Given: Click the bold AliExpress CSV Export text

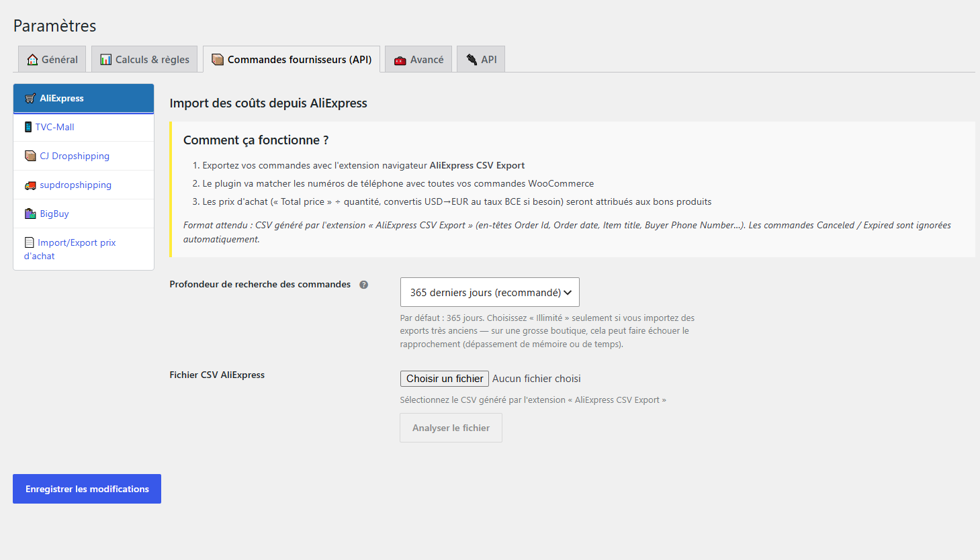Looking at the screenshot, I should pyautogui.click(x=478, y=165).
